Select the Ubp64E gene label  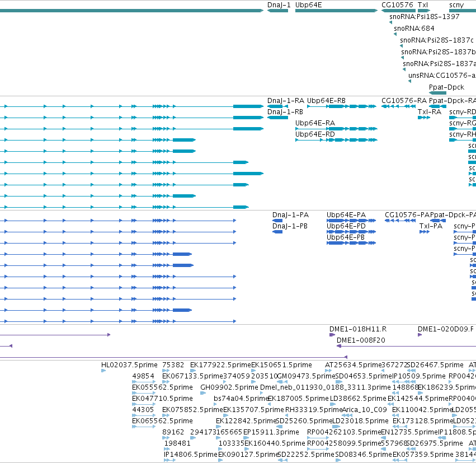[x=308, y=5]
